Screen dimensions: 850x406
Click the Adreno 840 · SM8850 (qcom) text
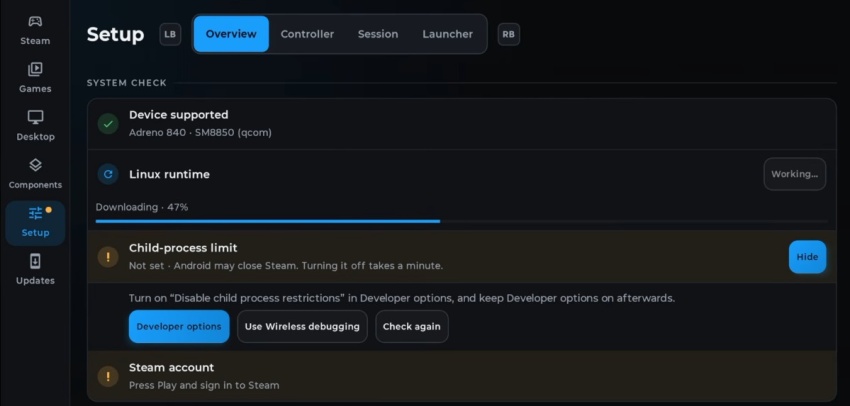[201, 133]
